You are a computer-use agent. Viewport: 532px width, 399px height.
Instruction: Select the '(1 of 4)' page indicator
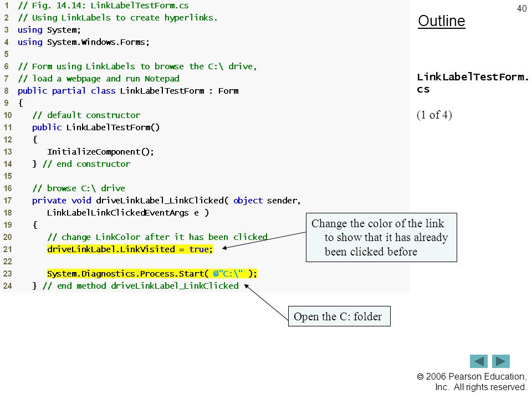click(x=434, y=115)
